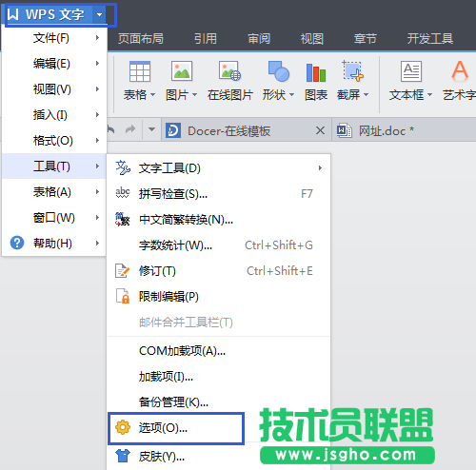This screenshot has width=476, height=470.
Task: Select the 工具(T) menu
Action: [54, 166]
